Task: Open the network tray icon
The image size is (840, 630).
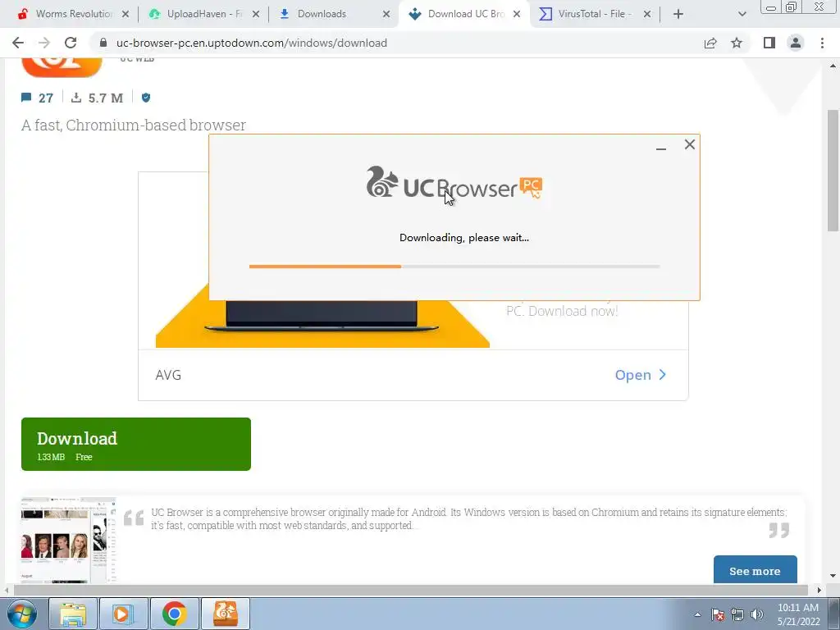Action: [737, 614]
